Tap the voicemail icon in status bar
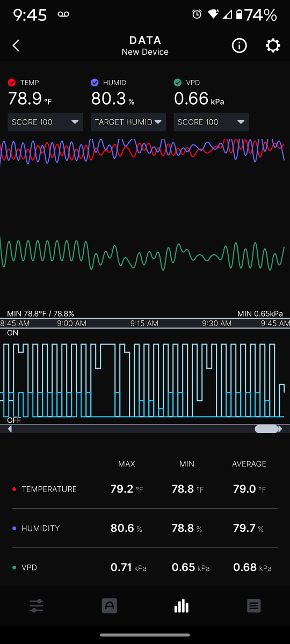Viewport: 290px width, 644px height. pos(63,14)
